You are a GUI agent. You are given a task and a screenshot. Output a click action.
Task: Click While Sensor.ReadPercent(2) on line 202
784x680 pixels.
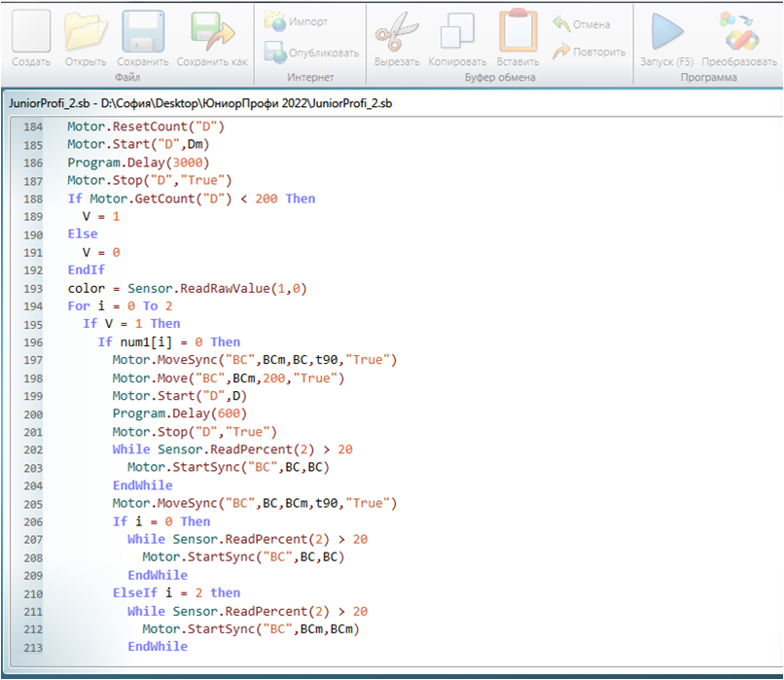pyautogui.click(x=232, y=449)
